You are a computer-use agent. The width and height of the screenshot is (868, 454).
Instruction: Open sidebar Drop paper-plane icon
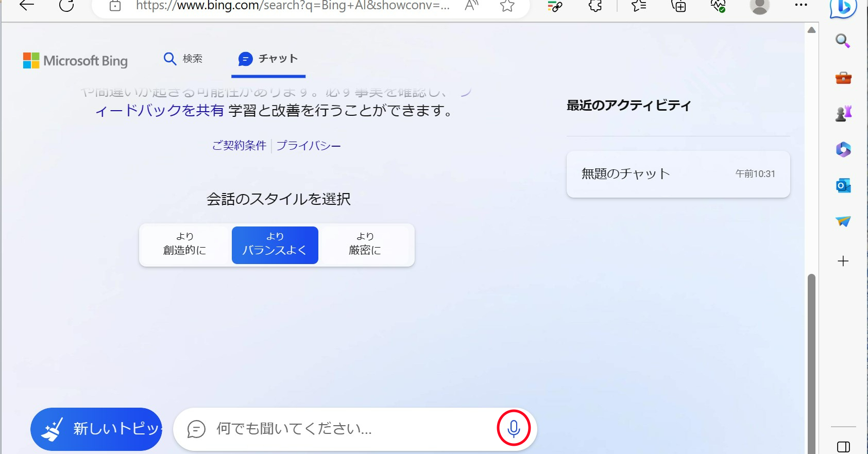click(843, 221)
